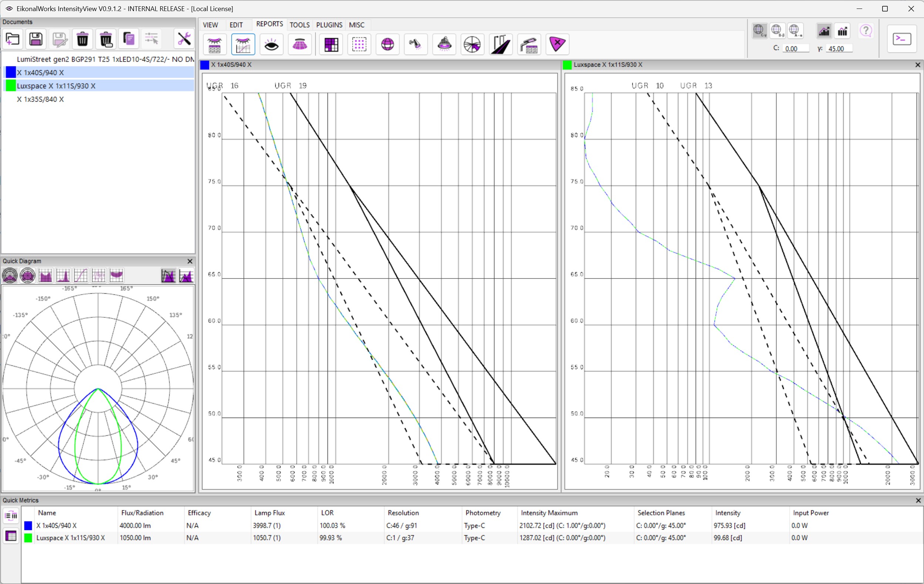Screen dimensions: 924x584
Task: Switch to the REPORTS tab
Action: coord(269,24)
